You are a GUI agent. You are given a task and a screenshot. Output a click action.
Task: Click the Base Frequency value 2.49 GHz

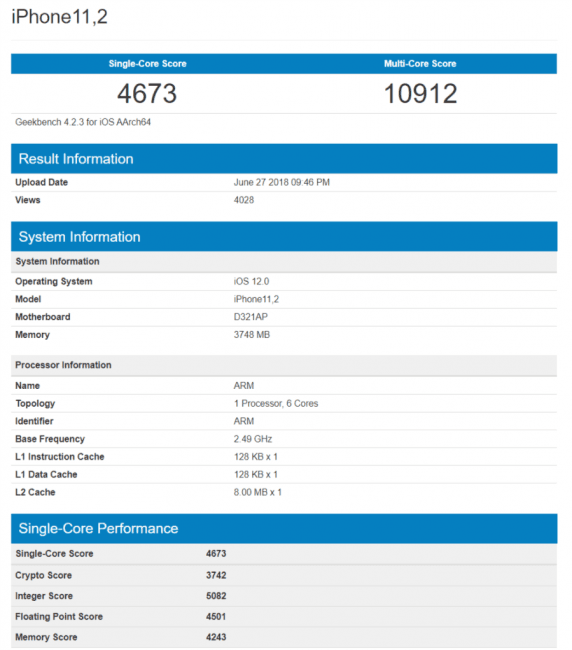click(253, 439)
